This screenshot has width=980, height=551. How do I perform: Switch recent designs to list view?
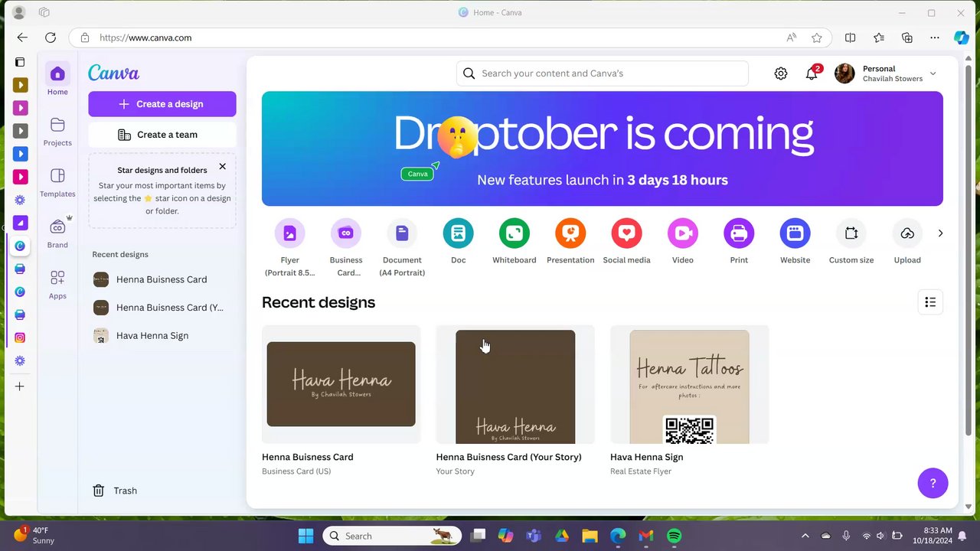[930, 302]
